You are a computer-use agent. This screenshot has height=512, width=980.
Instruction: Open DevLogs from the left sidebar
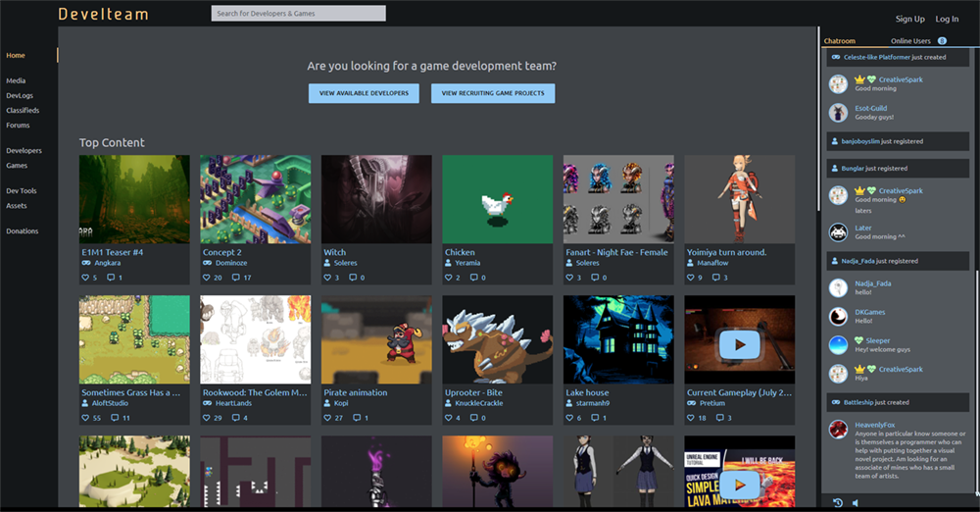click(x=19, y=96)
